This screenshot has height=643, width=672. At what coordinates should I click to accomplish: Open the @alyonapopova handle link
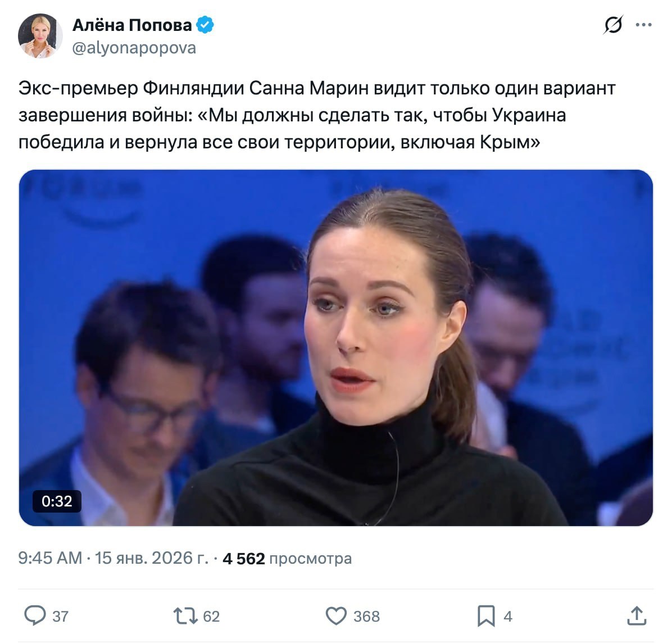(134, 48)
